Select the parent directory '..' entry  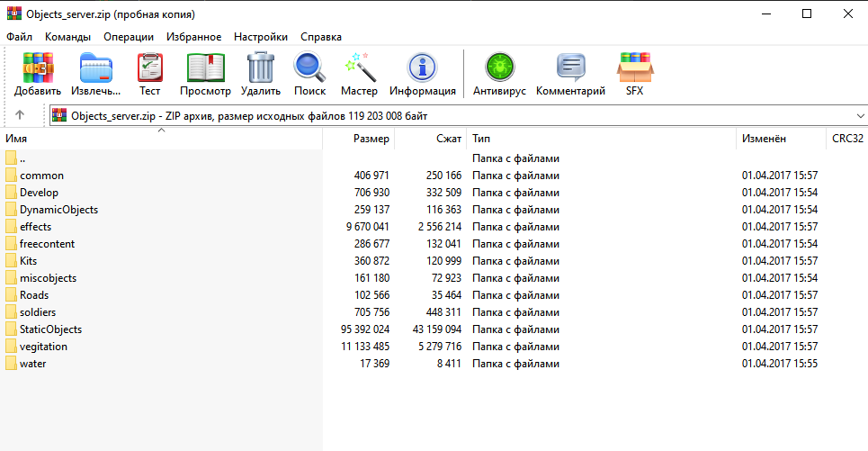click(22, 158)
